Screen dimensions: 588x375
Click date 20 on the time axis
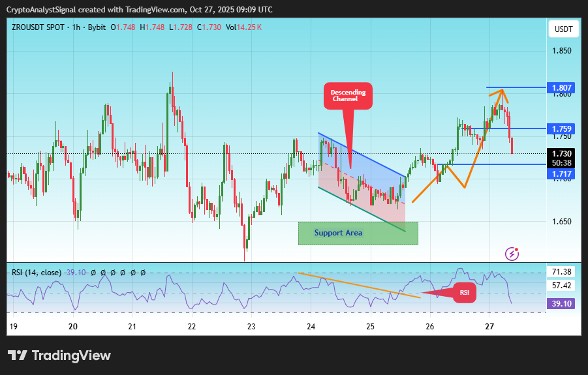coord(73,327)
